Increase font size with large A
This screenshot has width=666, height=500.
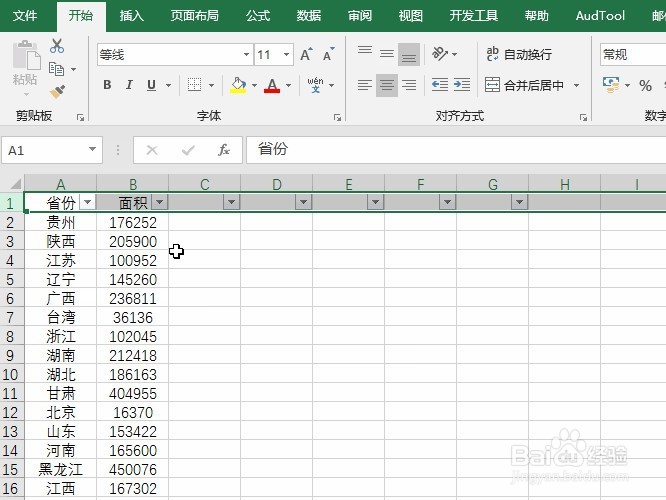pyautogui.click(x=306, y=54)
